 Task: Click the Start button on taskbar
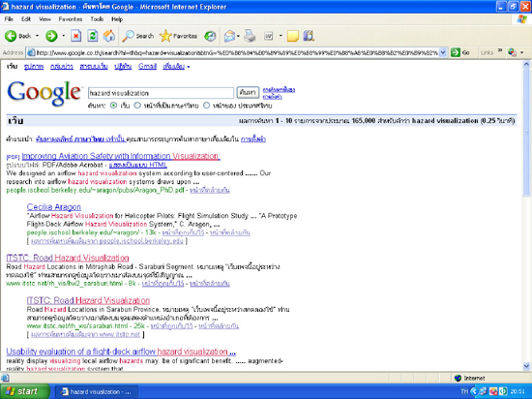pos(24,391)
